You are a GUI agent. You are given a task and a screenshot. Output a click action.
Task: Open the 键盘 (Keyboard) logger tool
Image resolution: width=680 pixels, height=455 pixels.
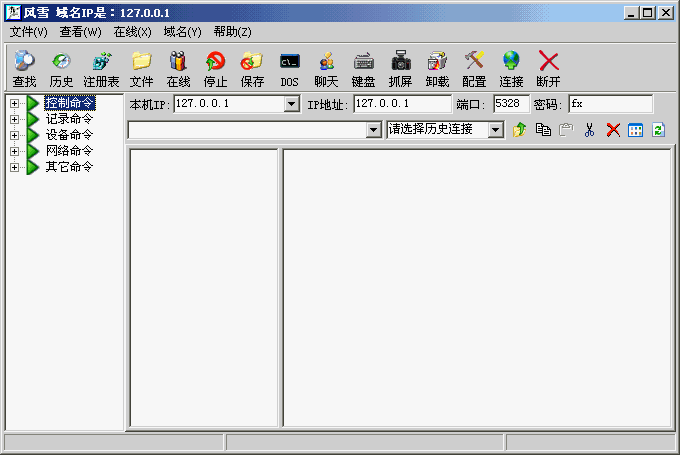363,68
